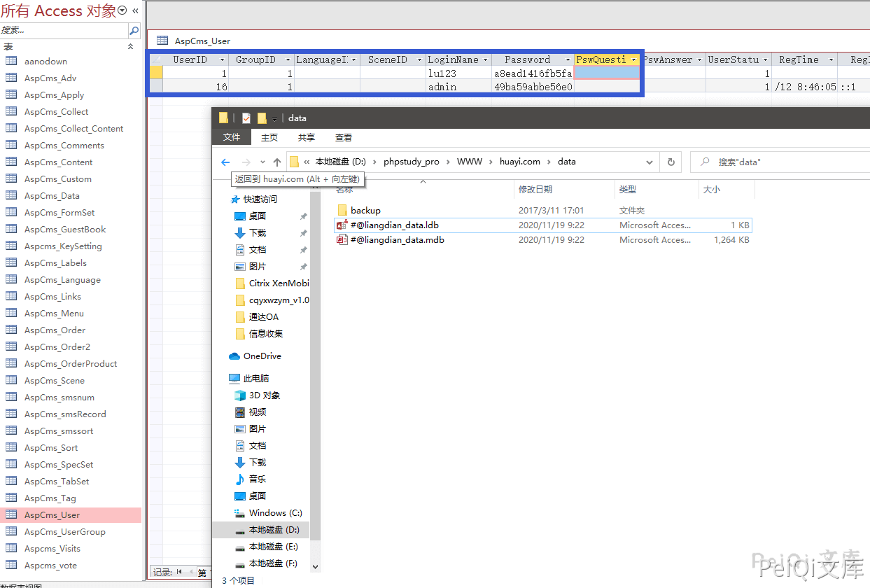Click huayi.com in the breadcrumb path
870x588 pixels.
click(x=519, y=162)
